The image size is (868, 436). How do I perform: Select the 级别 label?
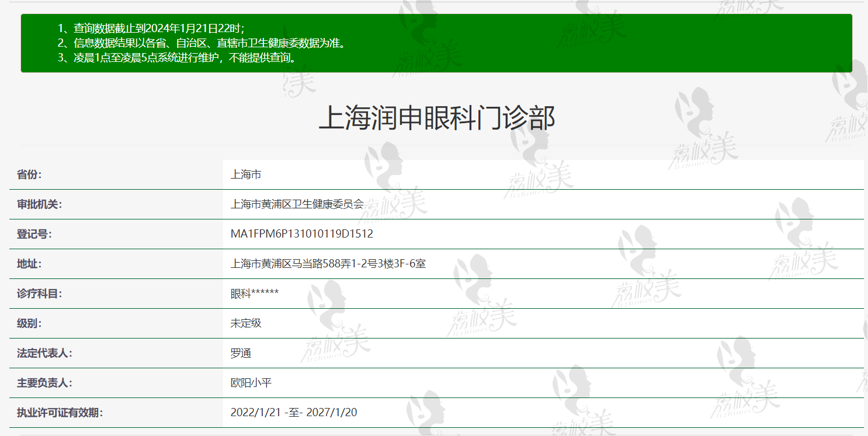[29, 323]
